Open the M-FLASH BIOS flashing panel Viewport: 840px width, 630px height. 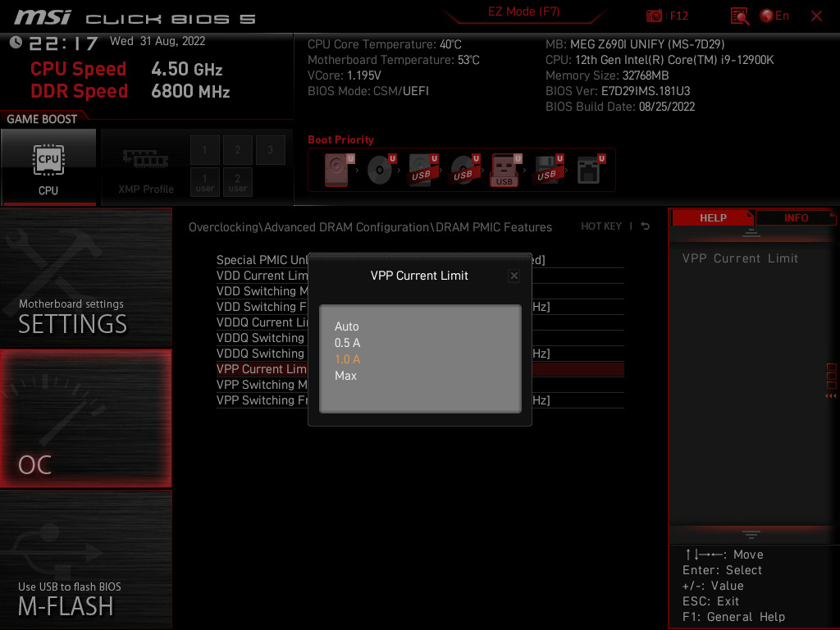85,559
